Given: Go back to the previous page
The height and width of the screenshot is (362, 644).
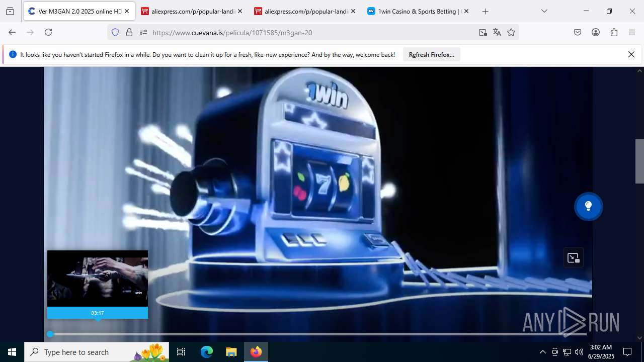Looking at the screenshot, I should point(12,32).
